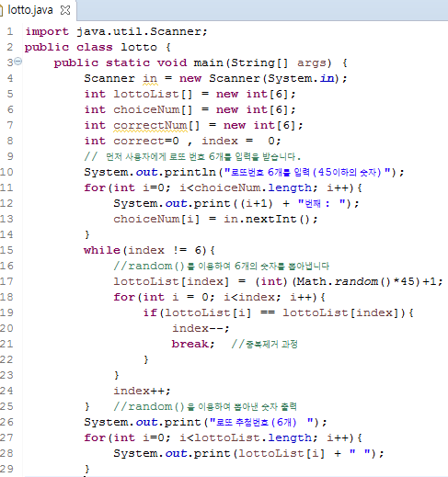448x477 pixels.
Task: Click the class name 'lotto' in line 2
Action: point(139,47)
